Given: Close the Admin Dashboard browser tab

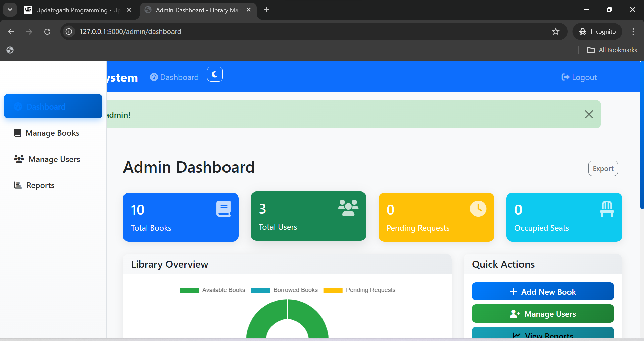Looking at the screenshot, I should coord(249,10).
